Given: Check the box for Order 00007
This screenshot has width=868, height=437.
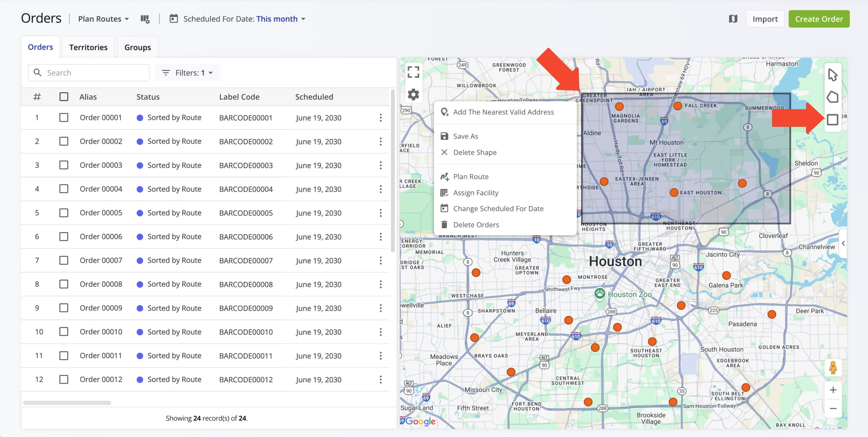Looking at the screenshot, I should tap(64, 260).
